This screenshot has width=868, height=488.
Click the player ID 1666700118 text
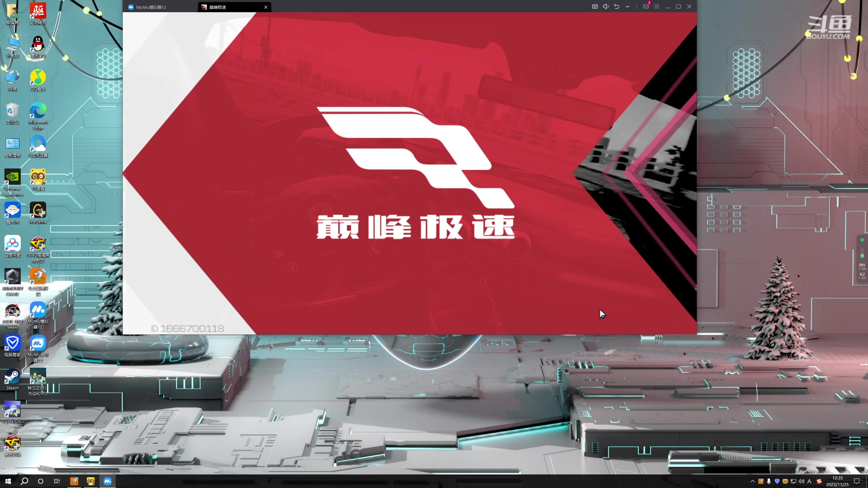(x=188, y=328)
